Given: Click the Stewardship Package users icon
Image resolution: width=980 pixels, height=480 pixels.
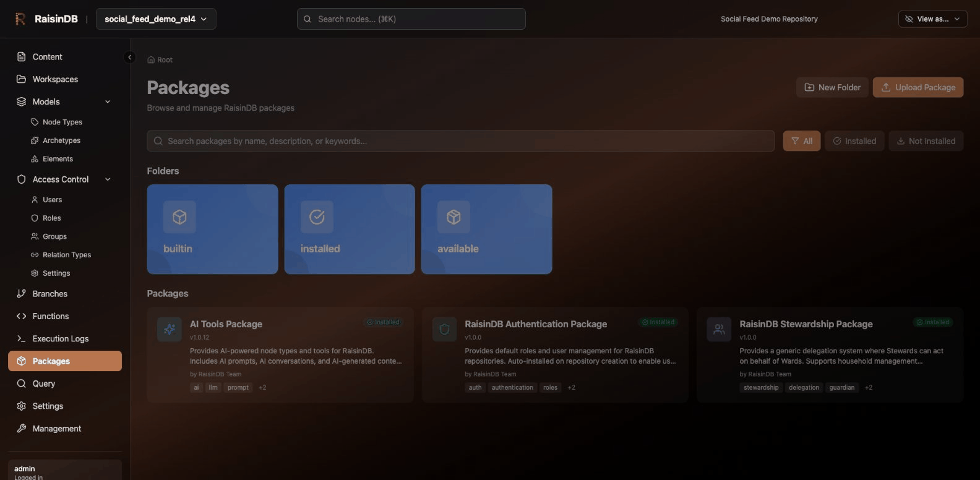Looking at the screenshot, I should 719,330.
